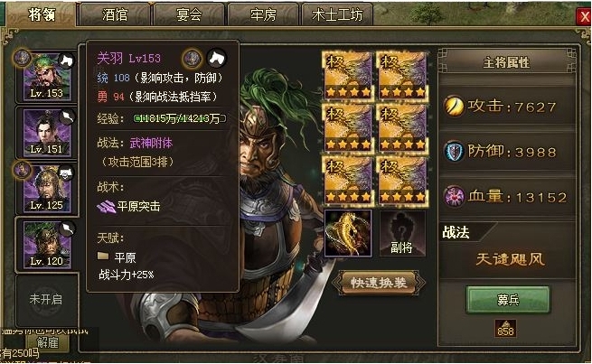Click the 解雇 button
The image size is (592, 364).
(48, 342)
